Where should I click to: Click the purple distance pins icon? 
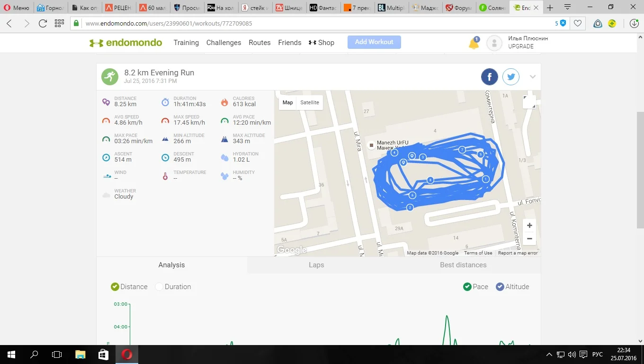pyautogui.click(x=106, y=102)
